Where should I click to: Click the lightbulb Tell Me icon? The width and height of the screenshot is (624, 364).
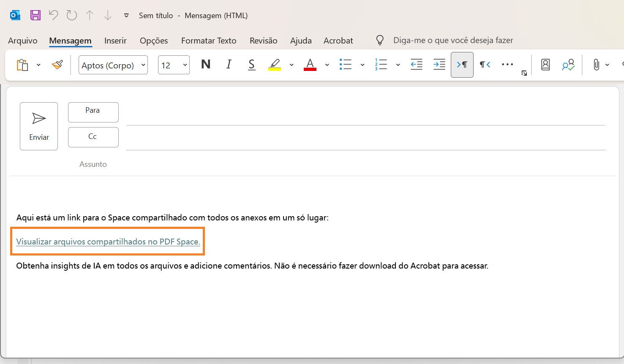coord(380,40)
